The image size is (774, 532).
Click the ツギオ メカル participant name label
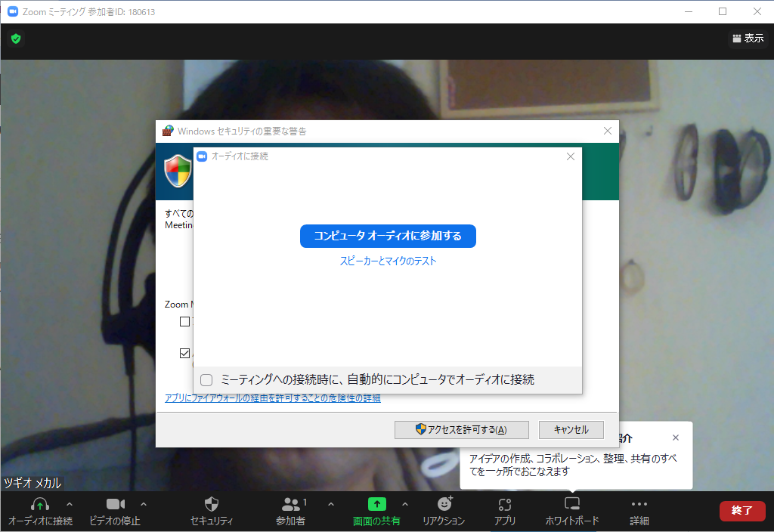(33, 483)
